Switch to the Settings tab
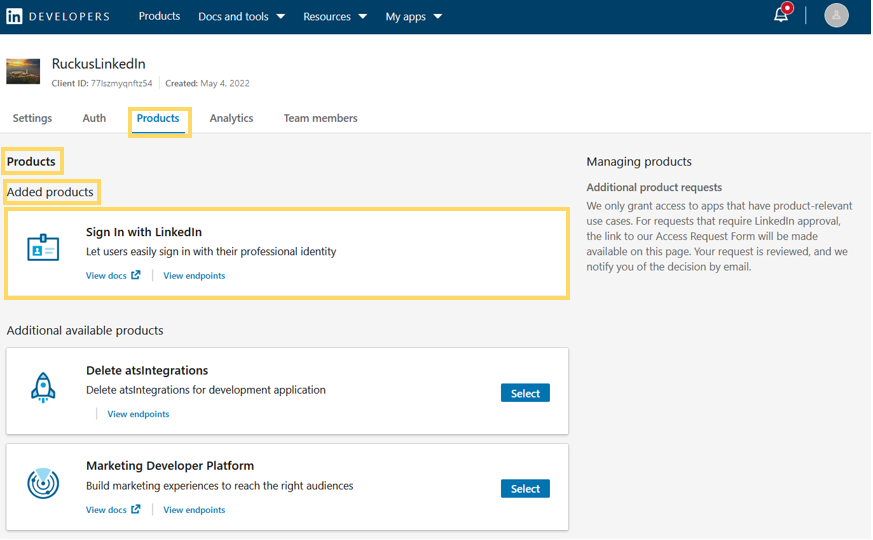873x540 pixels. point(32,118)
